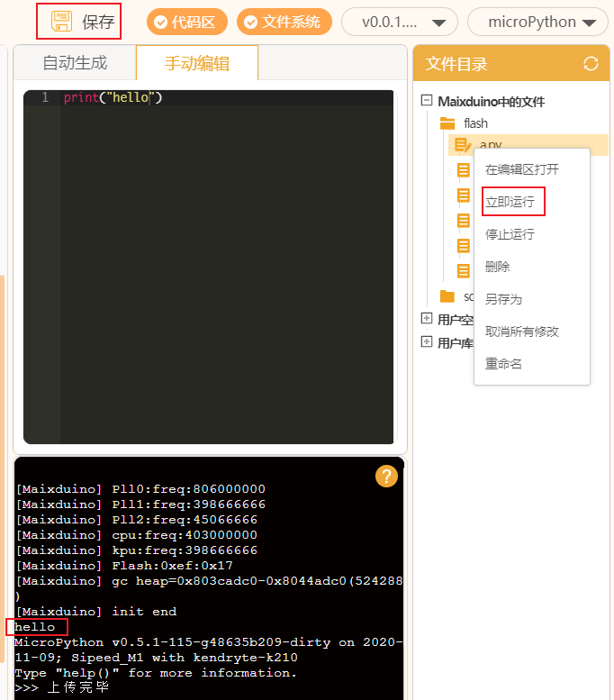
Task: Expand the 用户空 tree node
Action: pyautogui.click(x=427, y=318)
